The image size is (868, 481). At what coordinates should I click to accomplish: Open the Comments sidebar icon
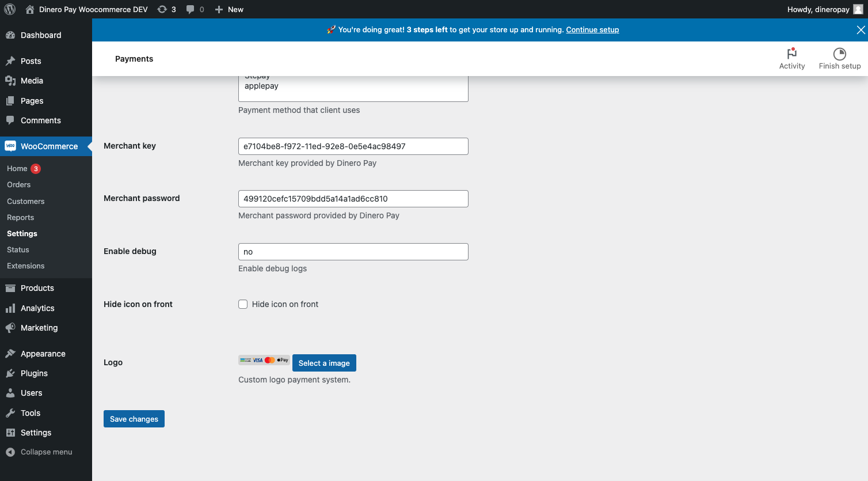click(10, 120)
